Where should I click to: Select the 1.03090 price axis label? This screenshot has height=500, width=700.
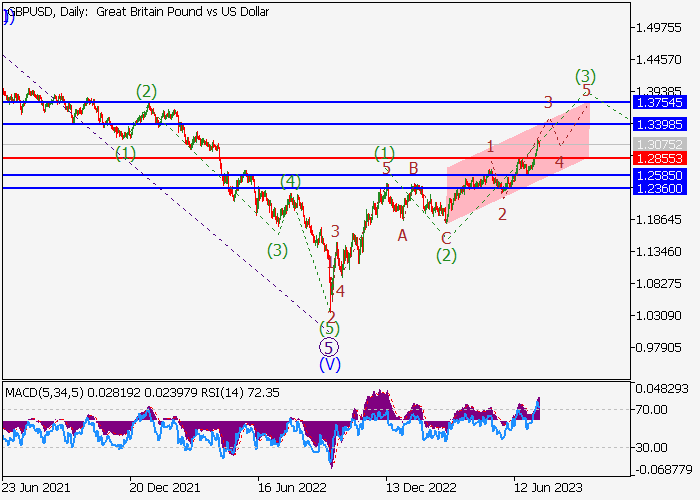coord(658,316)
